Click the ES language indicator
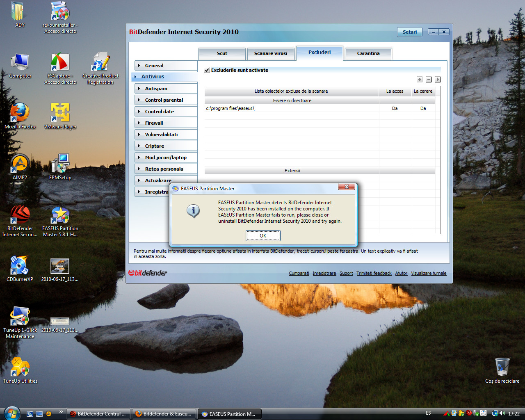This screenshot has width=525, height=420. coord(428,413)
